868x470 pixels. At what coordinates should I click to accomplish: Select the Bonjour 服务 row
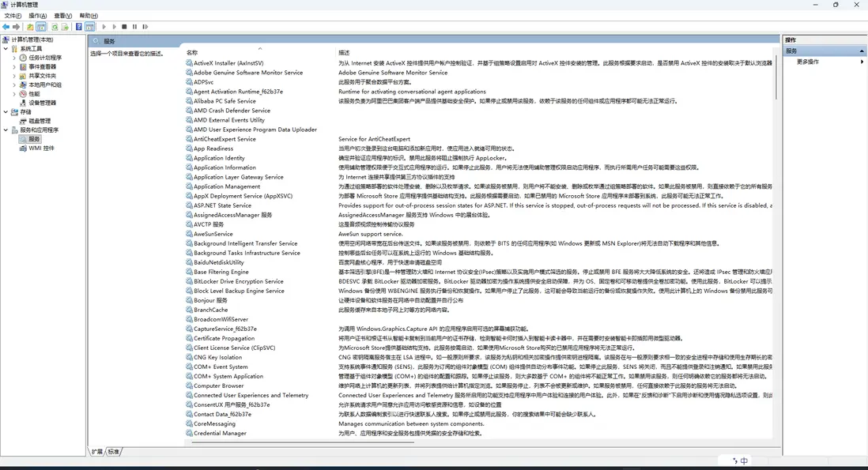[479, 300]
